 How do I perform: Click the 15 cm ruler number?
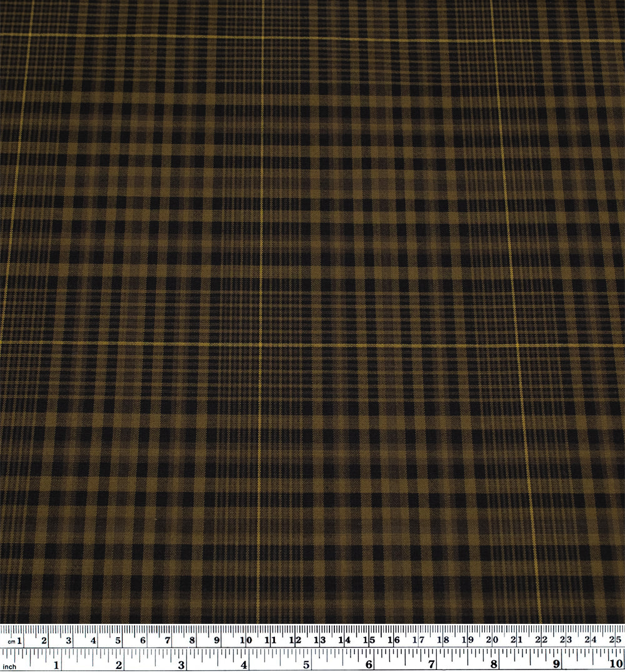(x=369, y=640)
